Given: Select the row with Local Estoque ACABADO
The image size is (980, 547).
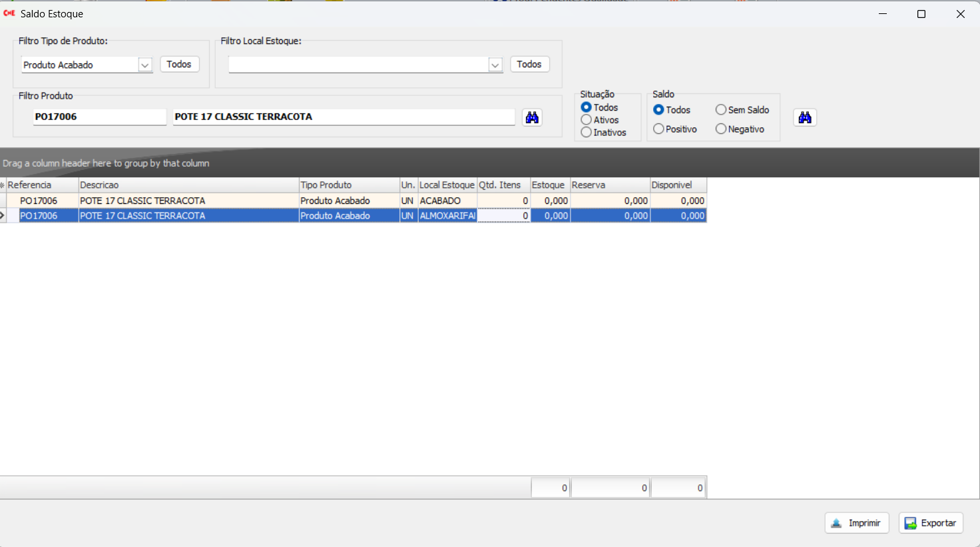Looking at the screenshot, I should click(x=446, y=201).
